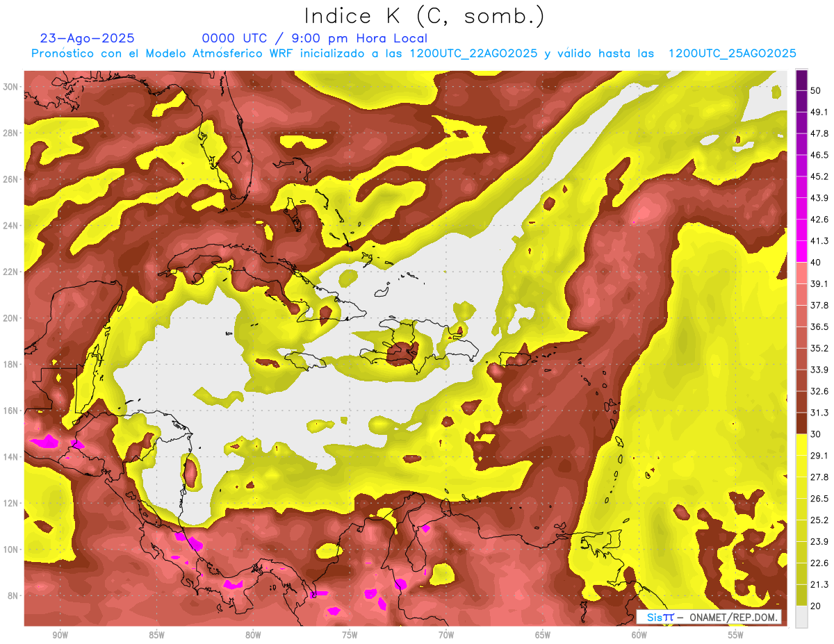Viewport: 834px width, 644px height.
Task: Click the colorbar value "21.3"
Action: pos(819,584)
